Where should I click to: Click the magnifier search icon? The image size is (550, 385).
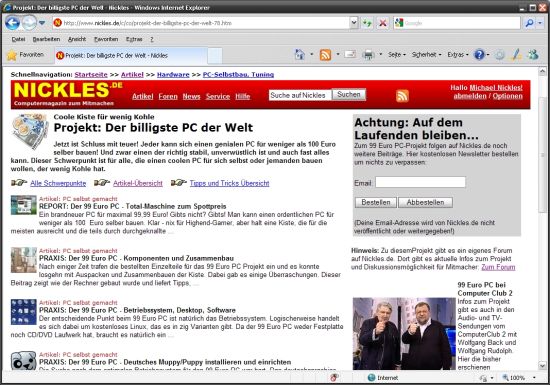pos(529,23)
